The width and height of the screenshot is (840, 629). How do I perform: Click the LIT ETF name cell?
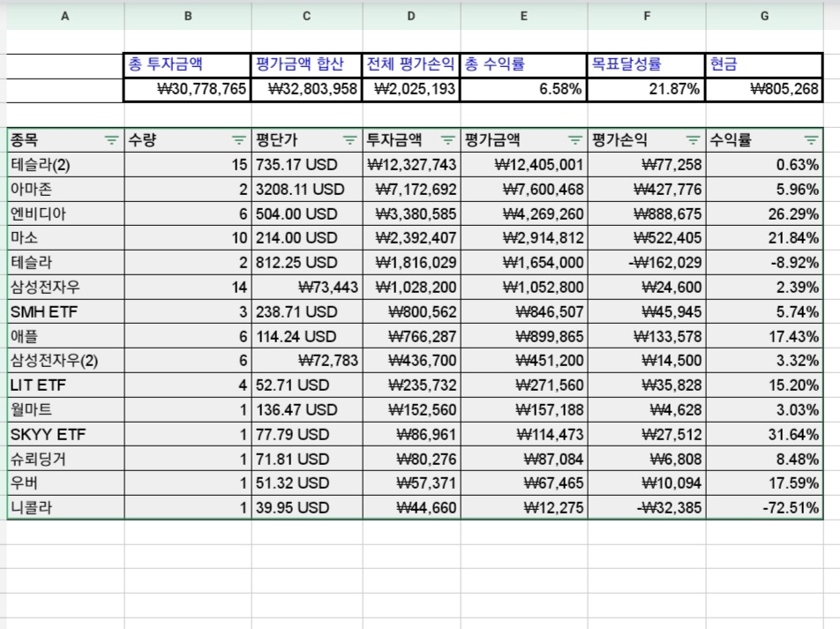(x=66, y=386)
